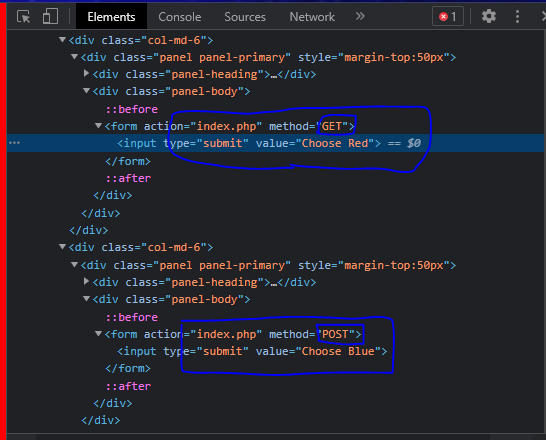Viewport: 546px width, 440px height.
Task: Open the three-dot customize DevTools menu
Action: pyautogui.click(x=517, y=16)
